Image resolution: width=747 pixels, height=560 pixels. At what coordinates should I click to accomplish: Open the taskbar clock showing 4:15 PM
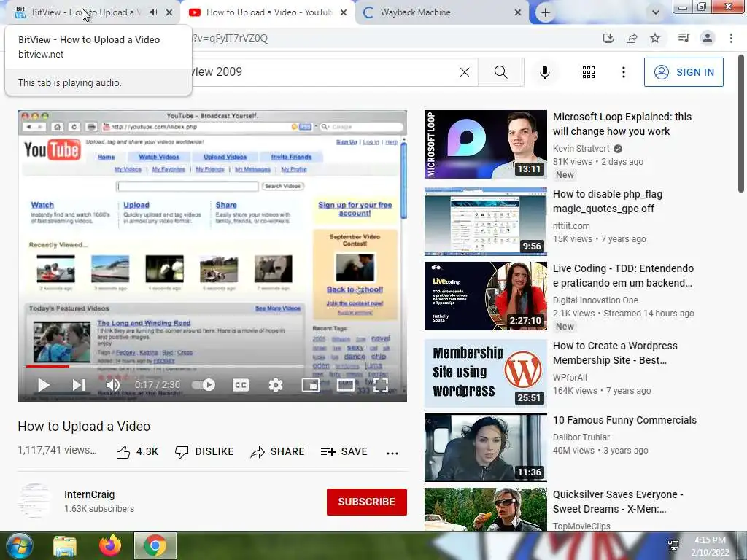pos(710,546)
